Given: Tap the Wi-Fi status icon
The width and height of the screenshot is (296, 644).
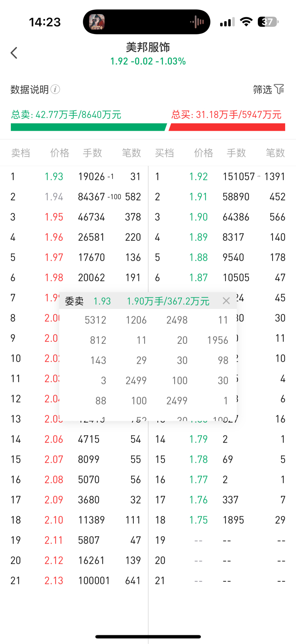Looking at the screenshot, I should [246, 22].
